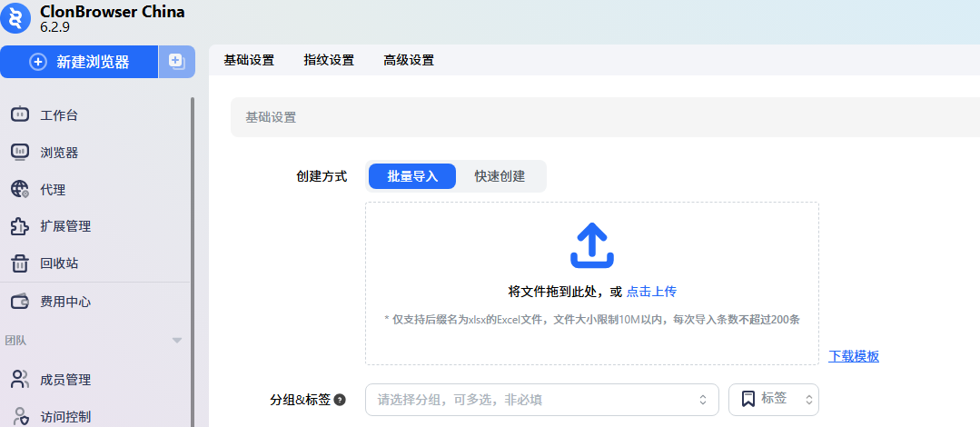
Task: Open the 标签 tag dropdown
Action: (x=773, y=400)
